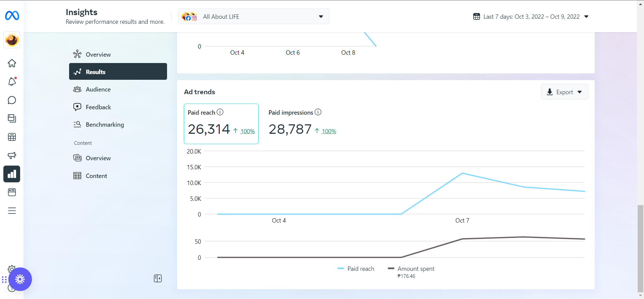This screenshot has height=299, width=644.
Task: Open Settings gear icon
Action: [x=12, y=268]
